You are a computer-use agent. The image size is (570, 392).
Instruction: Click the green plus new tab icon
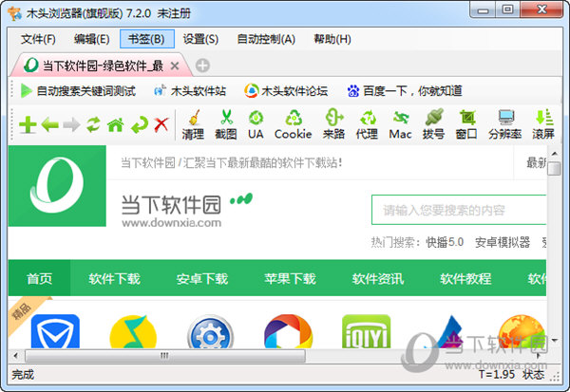(28, 125)
